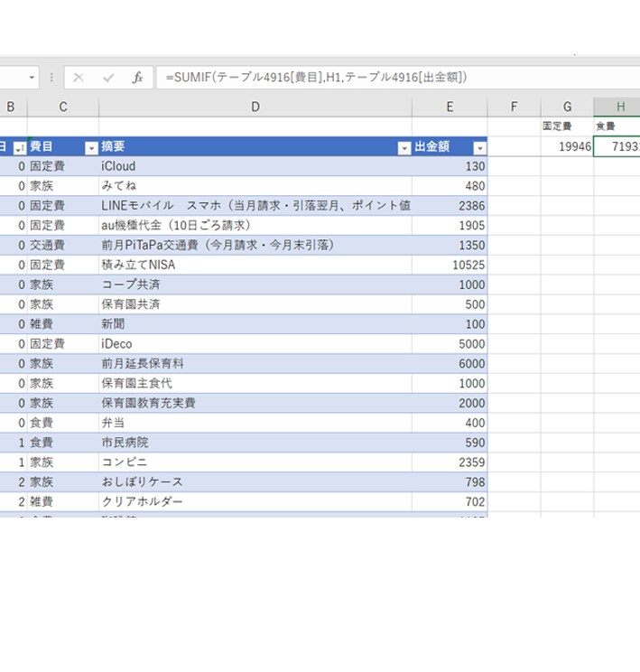Select the 固定費 label cell in column G
Viewport: 640px width, 672px height.
(x=567, y=126)
